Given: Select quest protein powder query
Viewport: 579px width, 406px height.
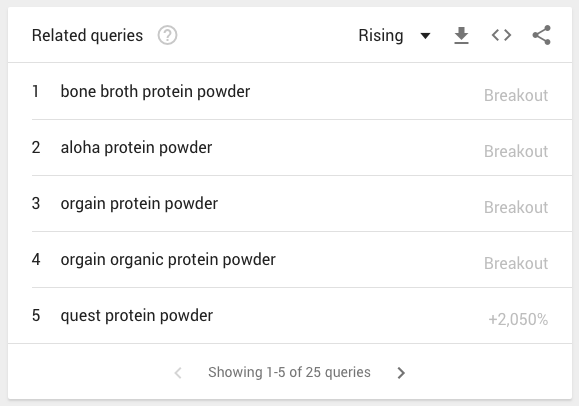Looking at the screenshot, I should click(x=137, y=315).
